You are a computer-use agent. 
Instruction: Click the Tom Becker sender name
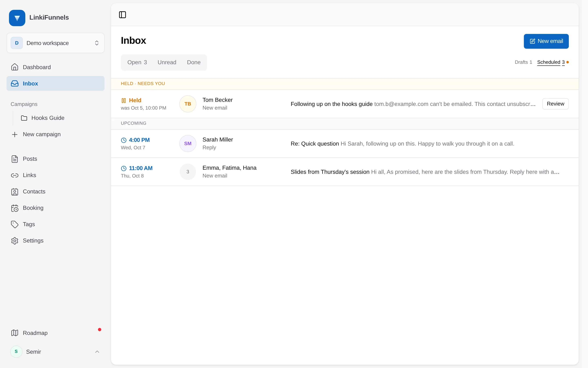(x=217, y=100)
